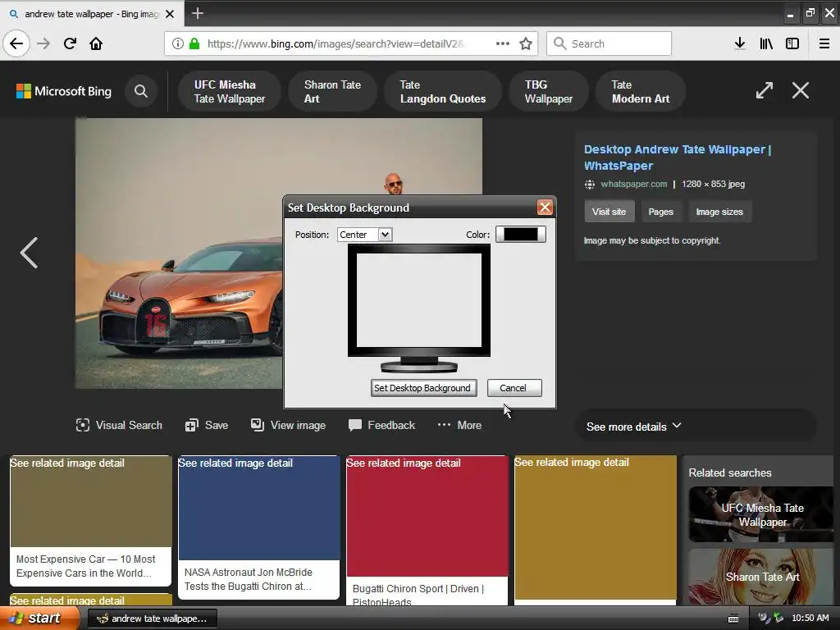Viewport: 840px width, 630px height.
Task: Open Firefox downloads arrow
Action: pos(740,43)
